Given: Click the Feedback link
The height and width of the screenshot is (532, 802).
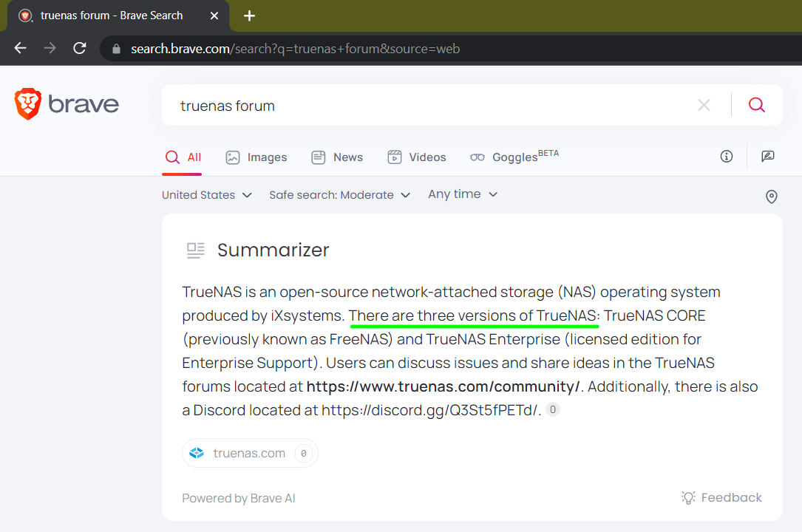Looking at the screenshot, I should [x=721, y=497].
